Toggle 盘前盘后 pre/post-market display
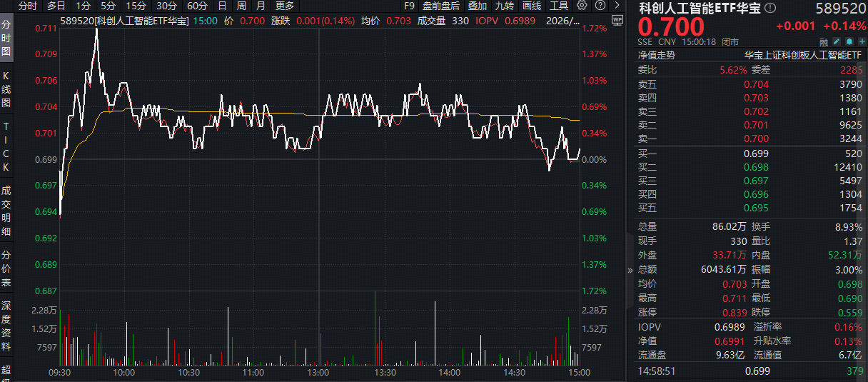The width and height of the screenshot is (868, 382). [x=441, y=6]
